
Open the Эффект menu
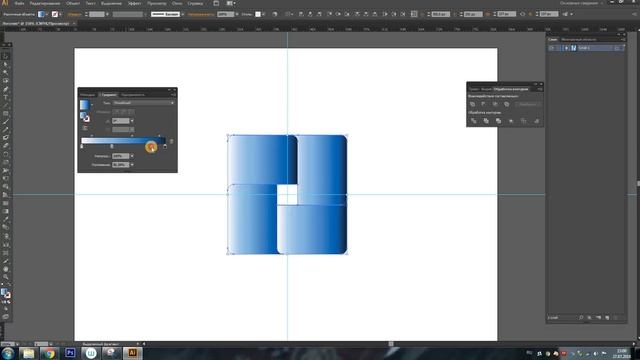click(134, 3)
